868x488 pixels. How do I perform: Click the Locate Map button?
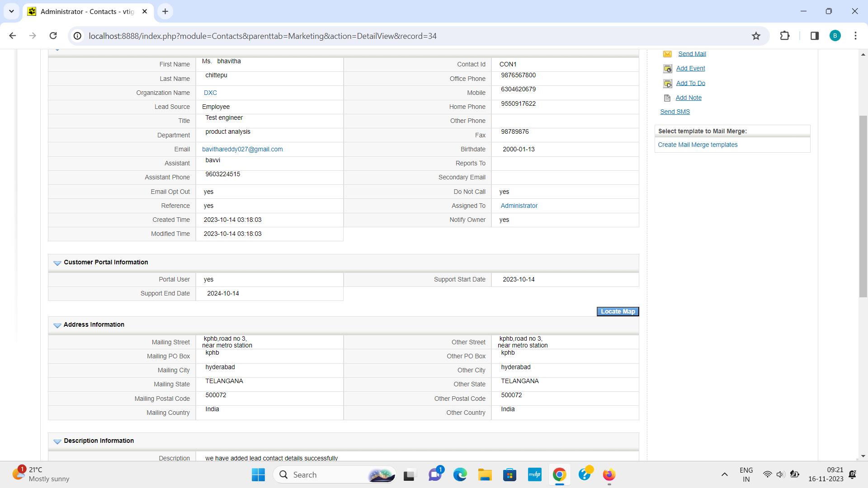(x=618, y=311)
